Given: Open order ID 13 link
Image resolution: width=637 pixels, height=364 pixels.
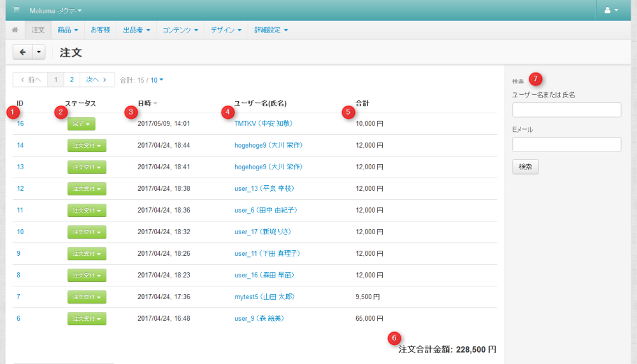Looking at the screenshot, I should 20,167.
